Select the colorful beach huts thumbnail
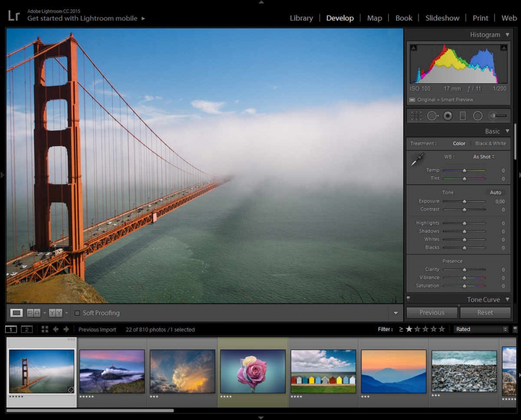This screenshot has height=420, width=521. point(324,371)
